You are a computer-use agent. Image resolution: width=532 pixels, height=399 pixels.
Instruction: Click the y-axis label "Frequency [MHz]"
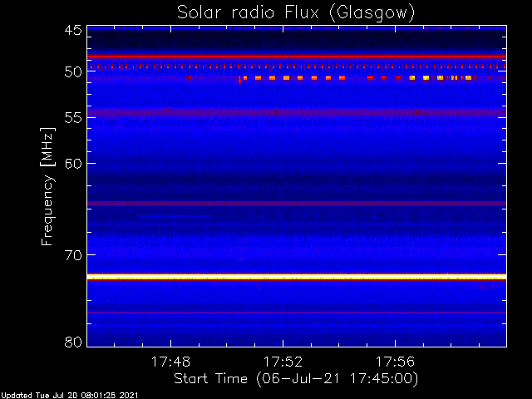[47, 186]
